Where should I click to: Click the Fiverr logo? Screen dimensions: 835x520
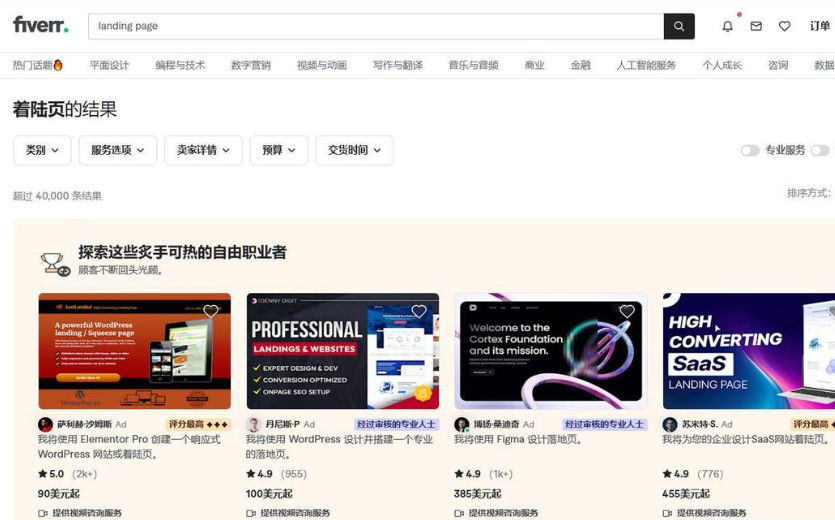point(41,25)
